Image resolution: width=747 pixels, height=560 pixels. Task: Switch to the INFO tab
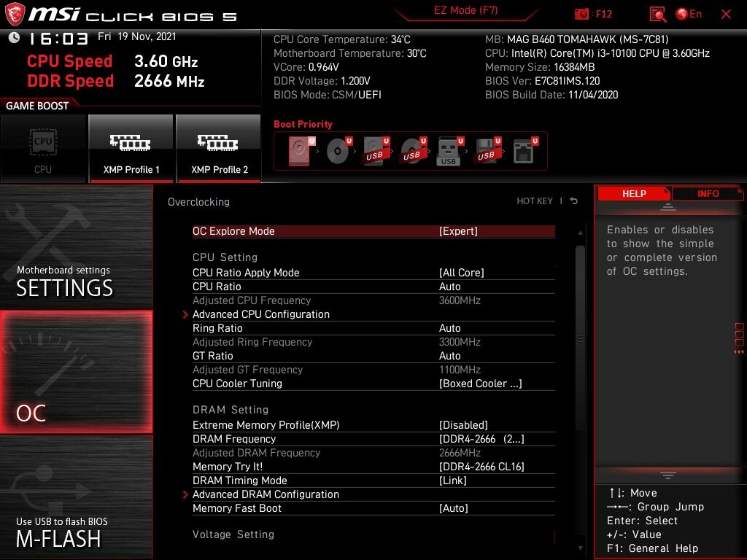click(x=708, y=194)
